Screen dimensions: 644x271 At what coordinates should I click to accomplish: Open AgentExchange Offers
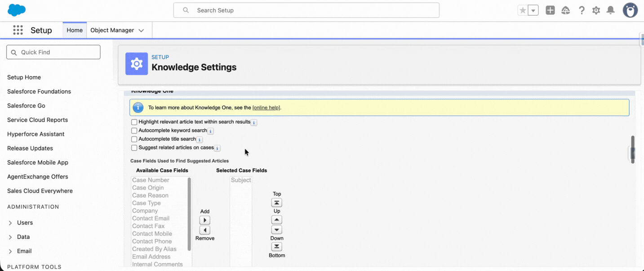38,176
